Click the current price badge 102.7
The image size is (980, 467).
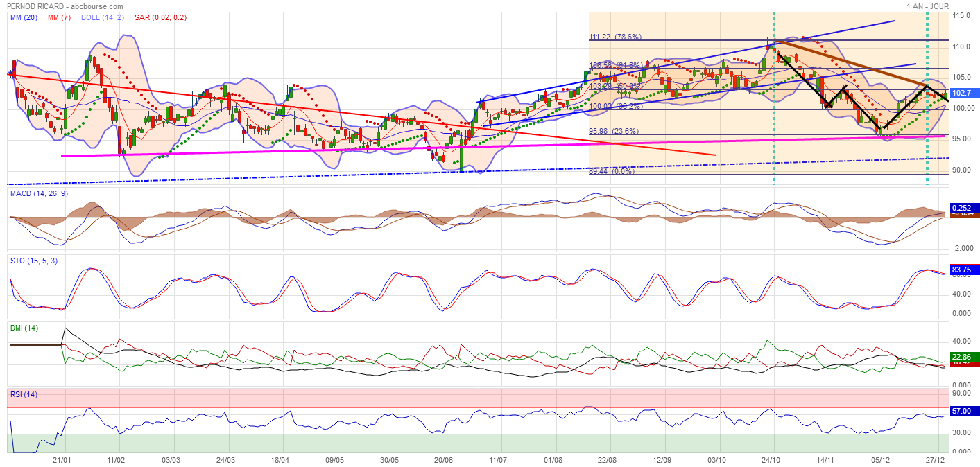(x=964, y=93)
